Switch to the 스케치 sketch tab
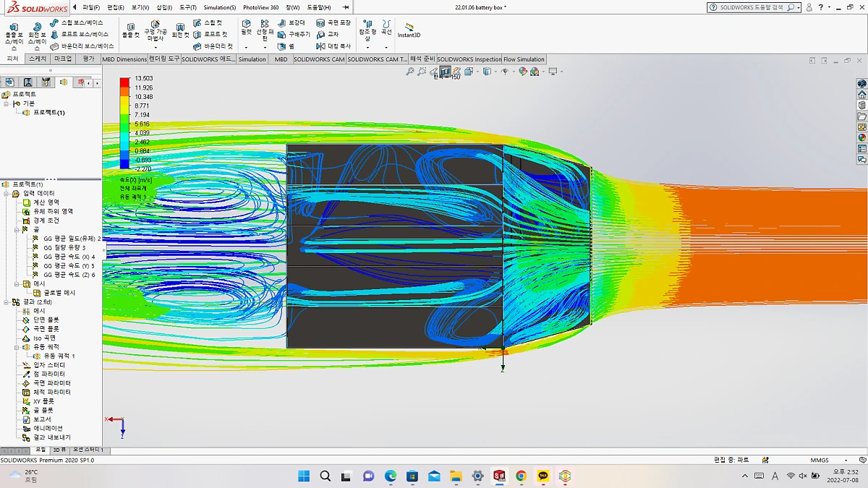This screenshot has height=488, width=868. coord(37,59)
